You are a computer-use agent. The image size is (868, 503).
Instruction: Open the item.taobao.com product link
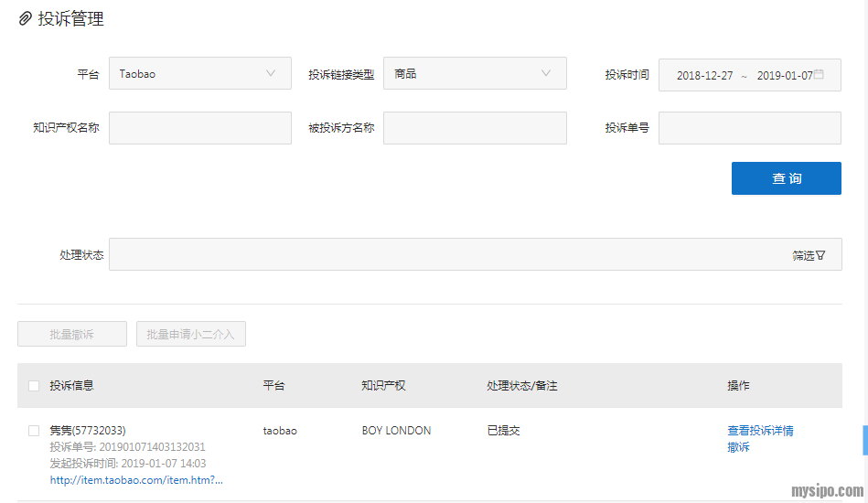pos(136,480)
